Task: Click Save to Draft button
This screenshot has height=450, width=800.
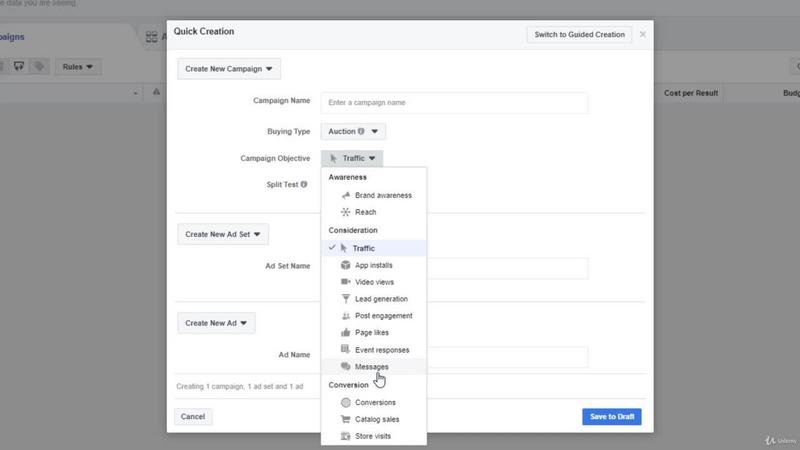Action: pos(612,416)
